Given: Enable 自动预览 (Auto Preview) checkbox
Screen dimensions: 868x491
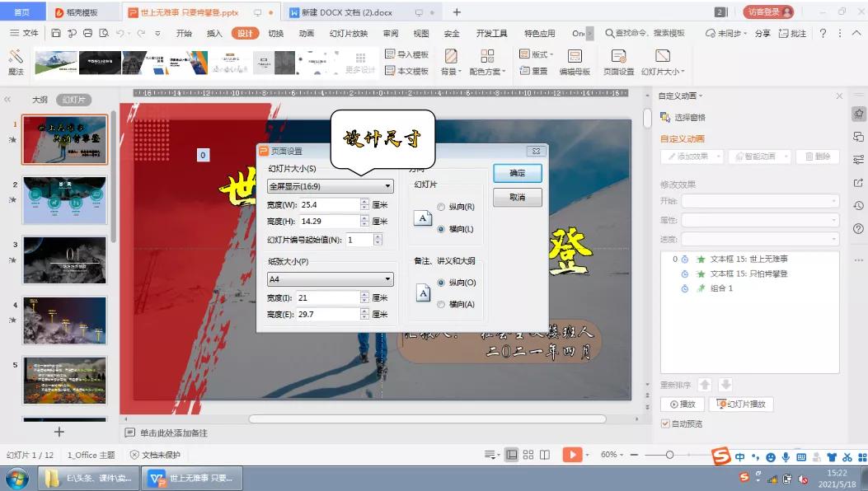Looking at the screenshot, I should coord(664,425).
